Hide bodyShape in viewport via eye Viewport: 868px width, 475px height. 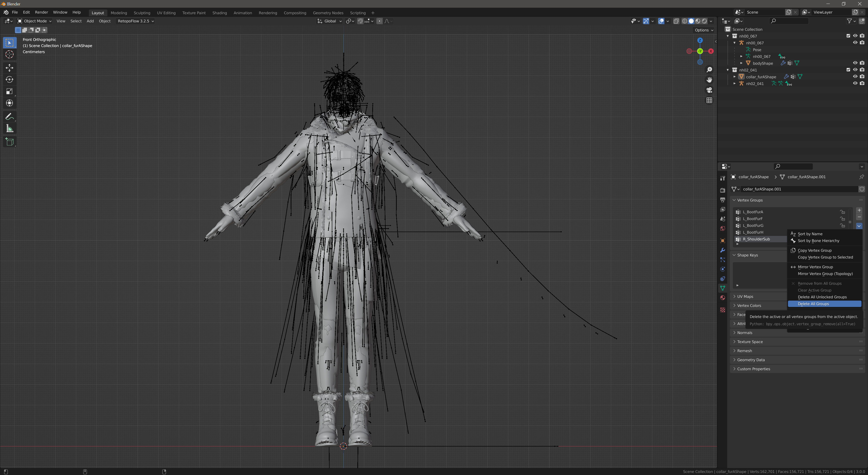[x=855, y=63]
